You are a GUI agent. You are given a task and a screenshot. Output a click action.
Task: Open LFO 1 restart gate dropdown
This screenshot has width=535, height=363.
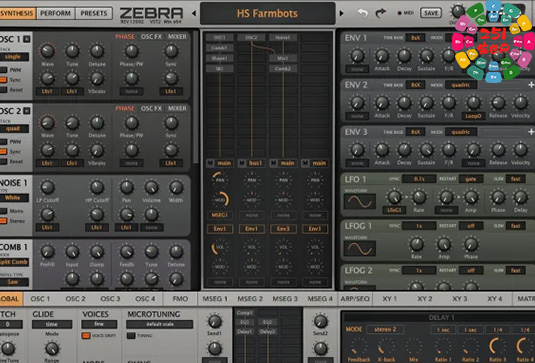coord(471,179)
